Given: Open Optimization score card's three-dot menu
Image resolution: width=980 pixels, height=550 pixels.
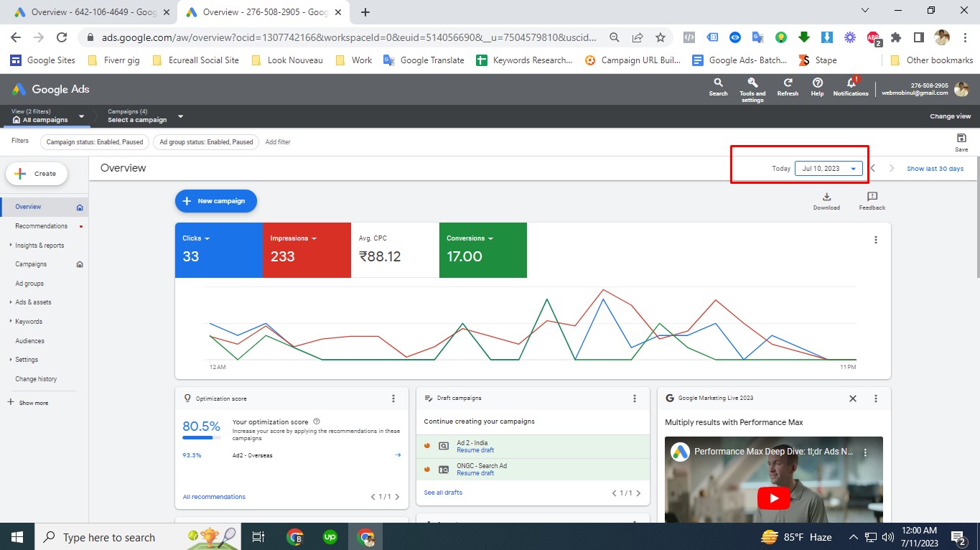Looking at the screenshot, I should tap(393, 398).
